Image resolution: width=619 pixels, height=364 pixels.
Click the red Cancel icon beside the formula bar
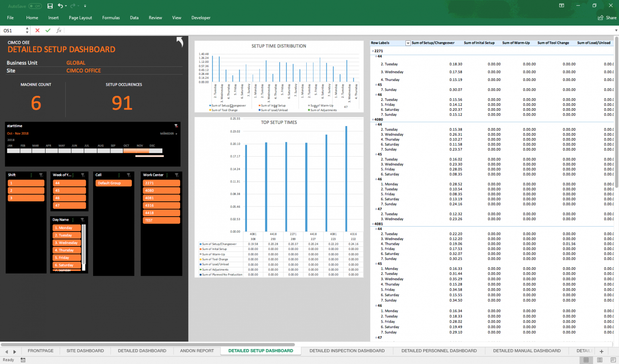pyautogui.click(x=37, y=30)
